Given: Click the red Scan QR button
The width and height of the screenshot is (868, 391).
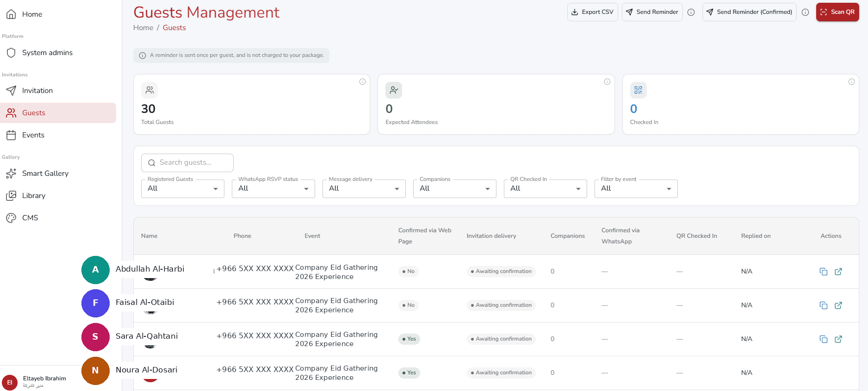Looking at the screenshot, I should pyautogui.click(x=837, y=12).
